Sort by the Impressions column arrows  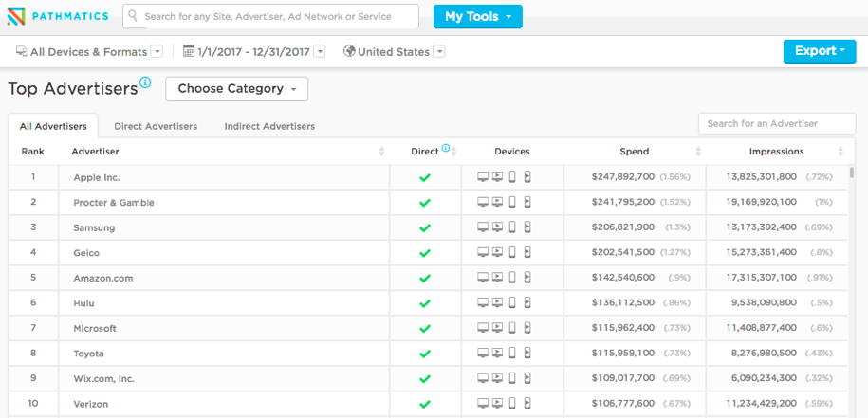[x=840, y=152]
